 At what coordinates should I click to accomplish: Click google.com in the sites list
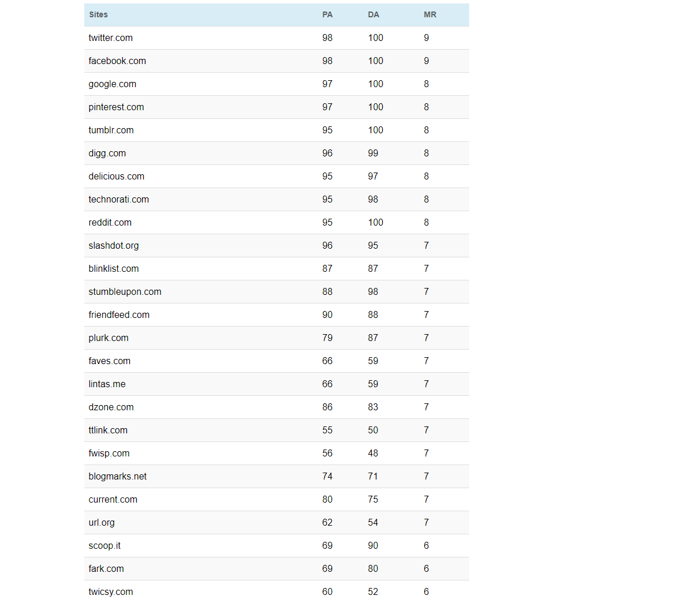[x=112, y=84]
